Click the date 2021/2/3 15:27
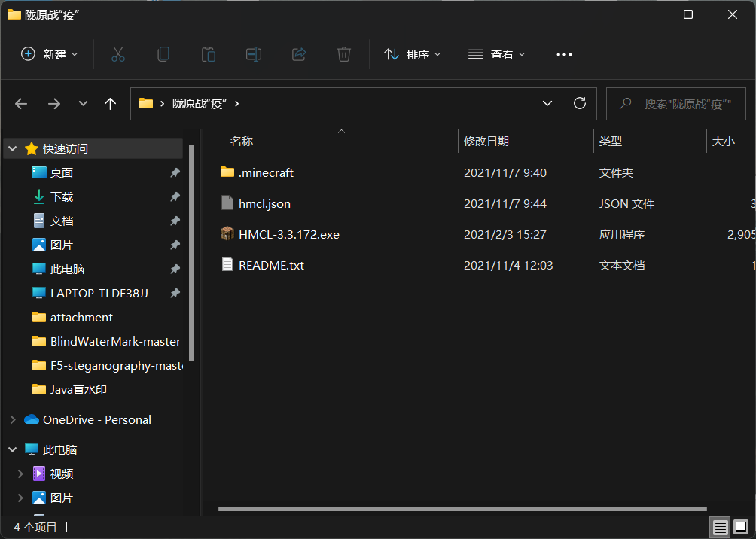Screen dimensions: 756x539 pyautogui.click(x=505, y=234)
